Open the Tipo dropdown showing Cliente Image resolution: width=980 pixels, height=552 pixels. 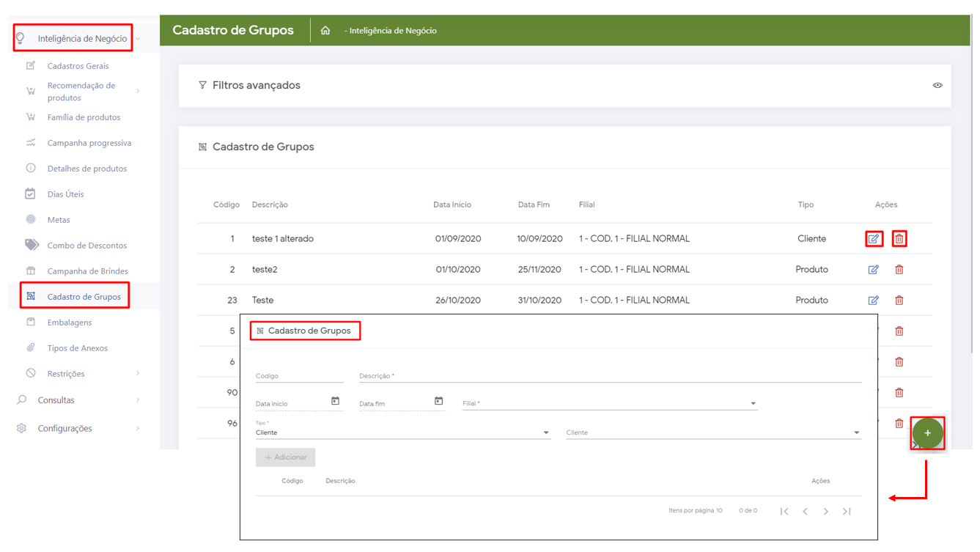[x=402, y=433]
